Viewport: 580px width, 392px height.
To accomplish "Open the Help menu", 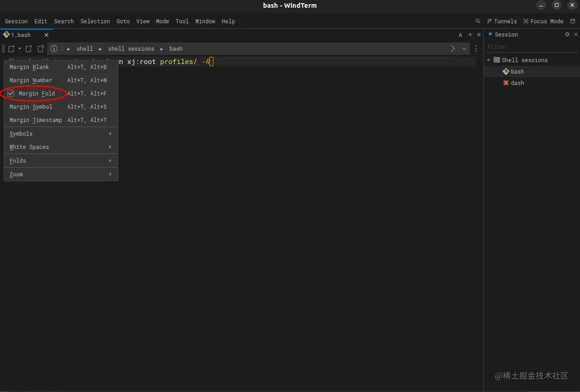I will (228, 21).
